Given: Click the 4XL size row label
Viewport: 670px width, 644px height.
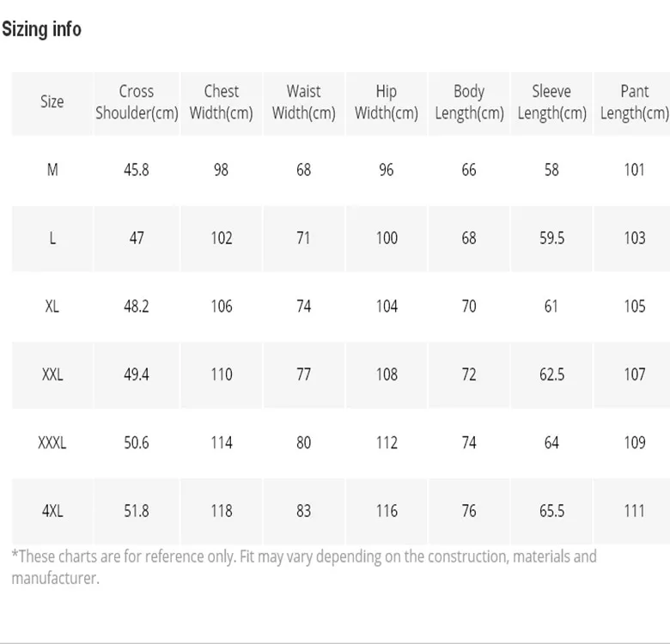Looking at the screenshot, I should (52, 511).
